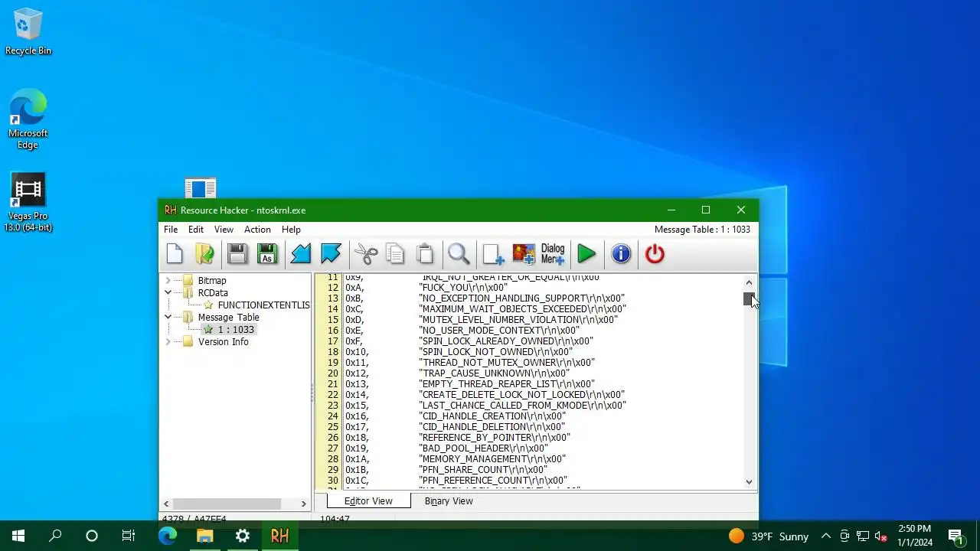Click the Save floppy disk icon
Screen dimensions: 980x551
[237, 254]
